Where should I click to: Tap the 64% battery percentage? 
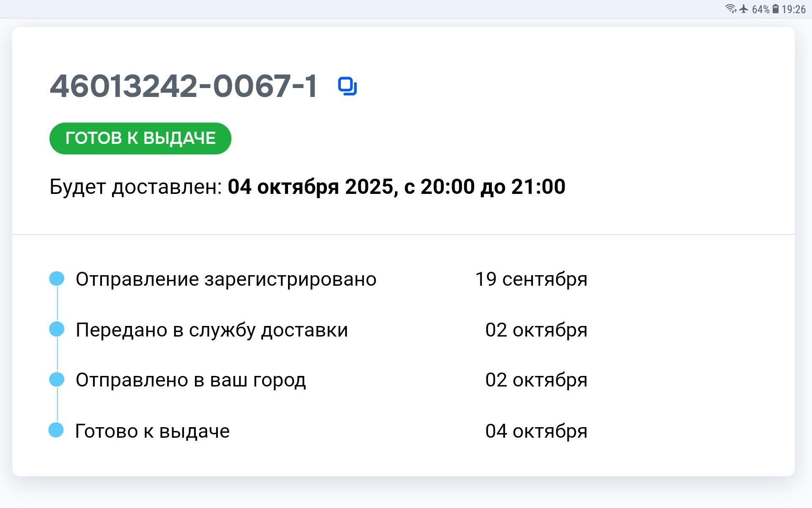tap(760, 9)
